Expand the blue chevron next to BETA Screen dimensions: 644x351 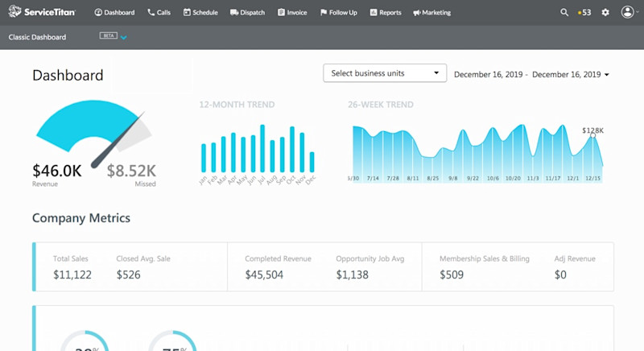coord(124,37)
